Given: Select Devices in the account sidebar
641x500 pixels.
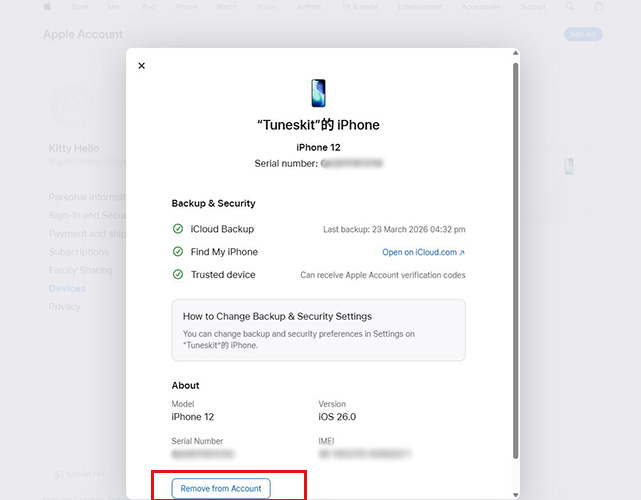Looking at the screenshot, I should tap(67, 288).
